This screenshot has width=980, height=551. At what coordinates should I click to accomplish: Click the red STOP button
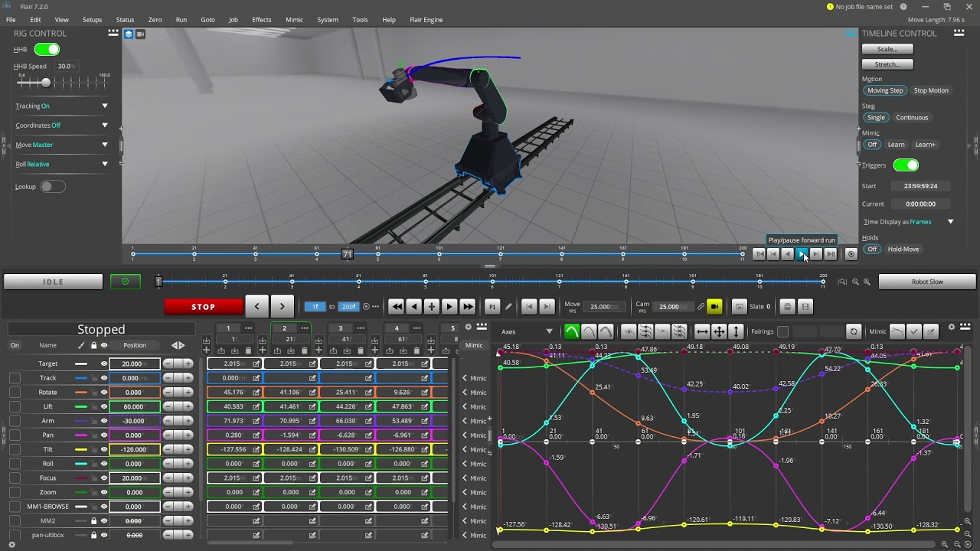click(203, 307)
